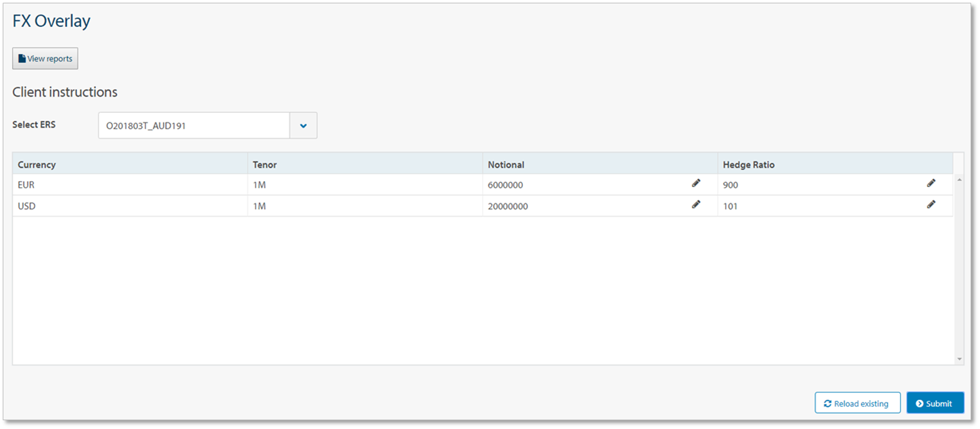Viewport: 980px width, 429px height.
Task: Edit USD Hedge Ratio using pencil icon
Action: [x=931, y=205]
